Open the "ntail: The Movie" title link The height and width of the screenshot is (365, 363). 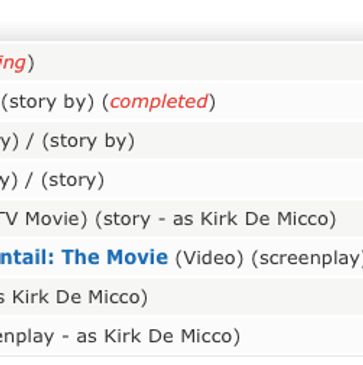pyautogui.click(x=84, y=257)
